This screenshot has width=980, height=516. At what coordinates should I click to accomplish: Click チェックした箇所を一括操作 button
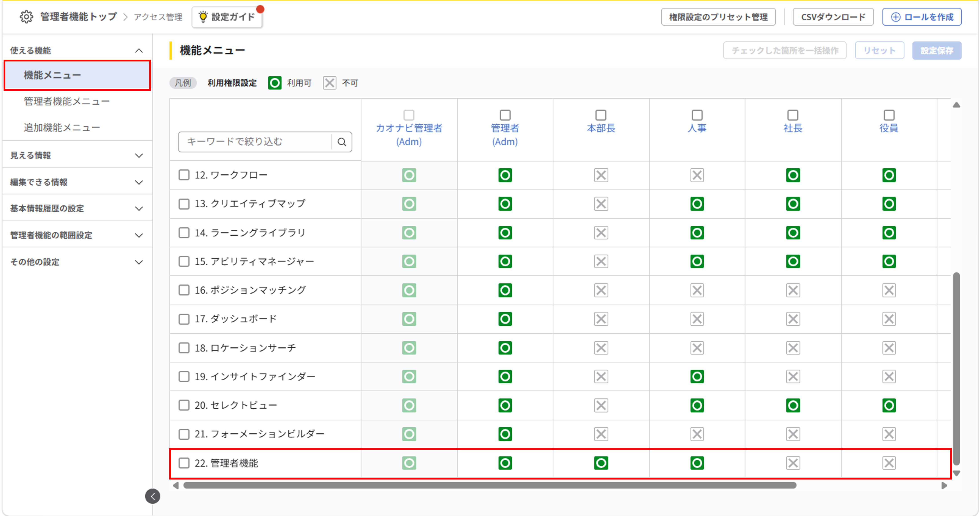point(785,50)
